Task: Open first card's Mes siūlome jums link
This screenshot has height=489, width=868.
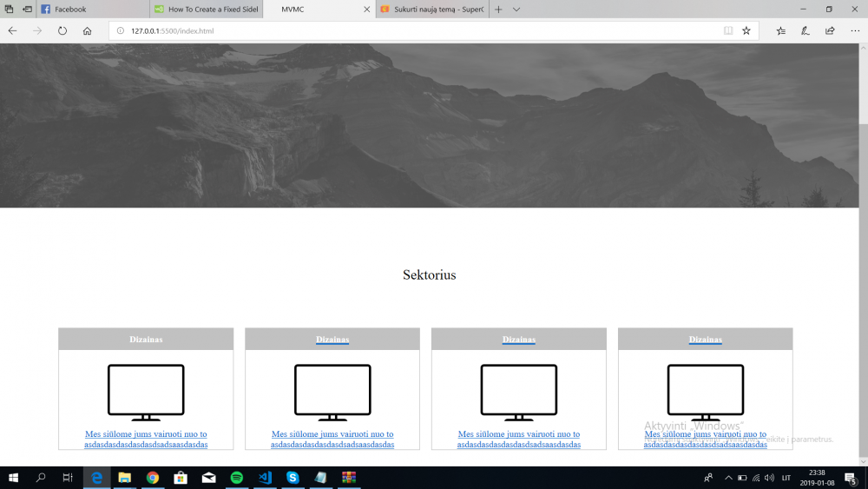Action: point(146,439)
